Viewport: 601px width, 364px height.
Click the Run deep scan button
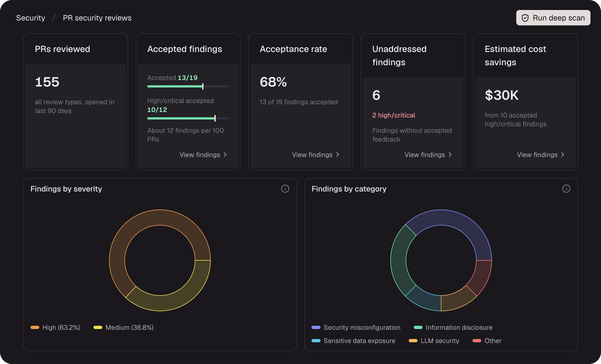pos(553,18)
